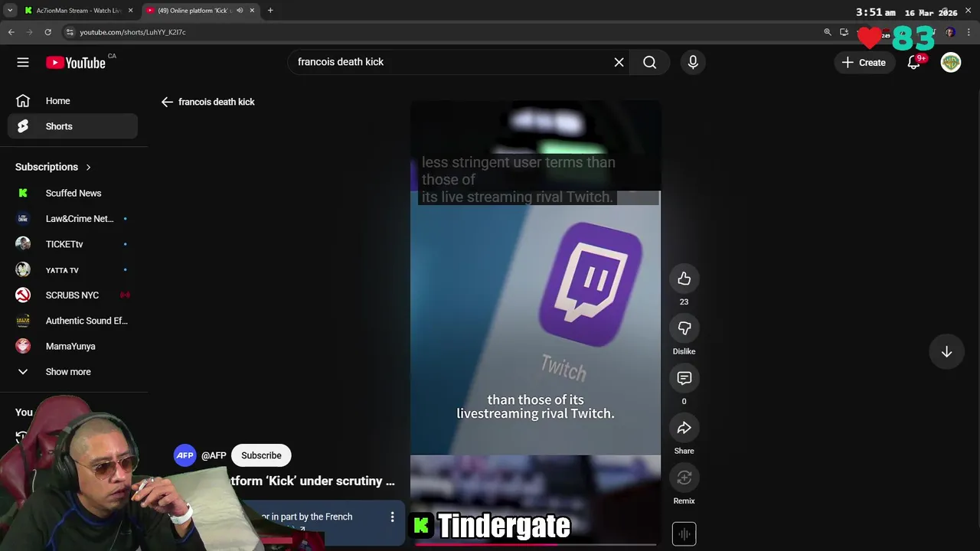This screenshot has width=980, height=551.
Task: Open the Remix option
Action: tap(684, 478)
